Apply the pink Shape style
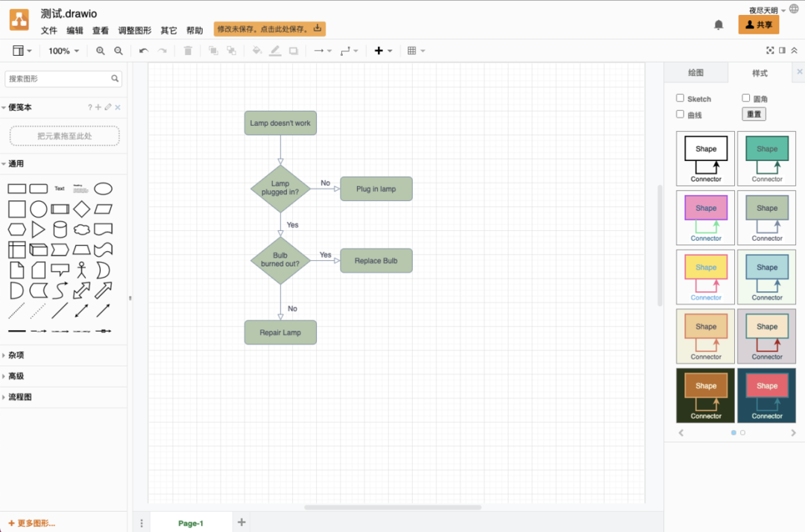The width and height of the screenshot is (805, 532). tap(705, 218)
